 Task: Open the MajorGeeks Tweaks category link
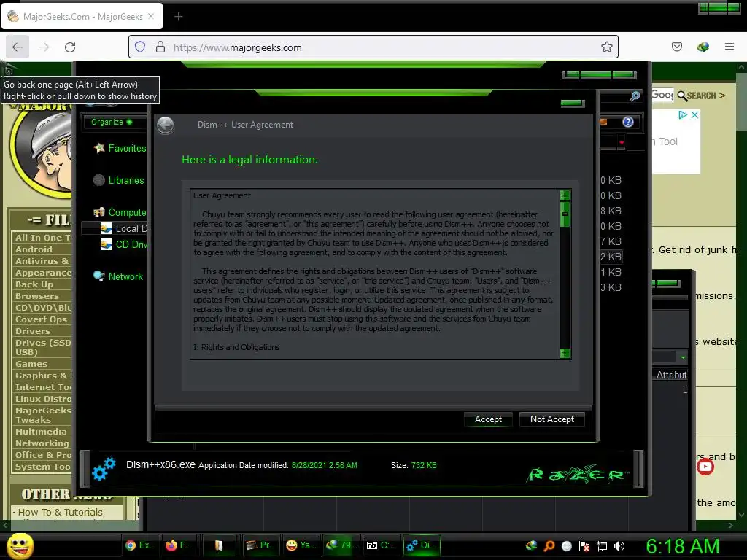tap(43, 415)
